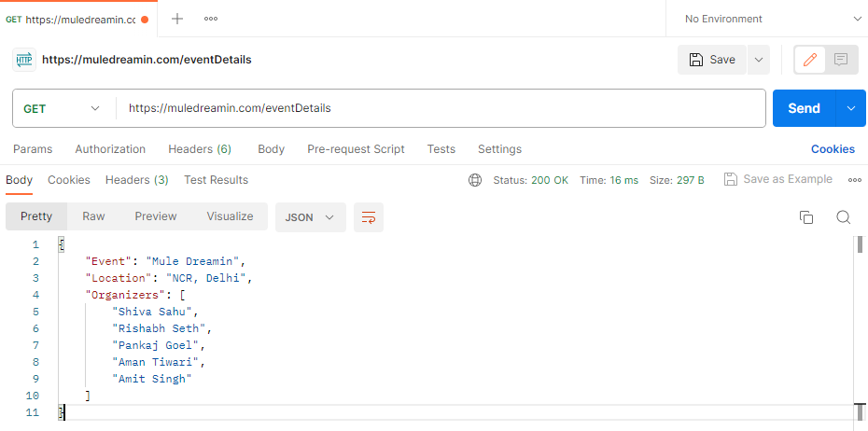The width and height of the screenshot is (868, 431).
Task: Click the response three-dots more options
Action: click(x=854, y=180)
